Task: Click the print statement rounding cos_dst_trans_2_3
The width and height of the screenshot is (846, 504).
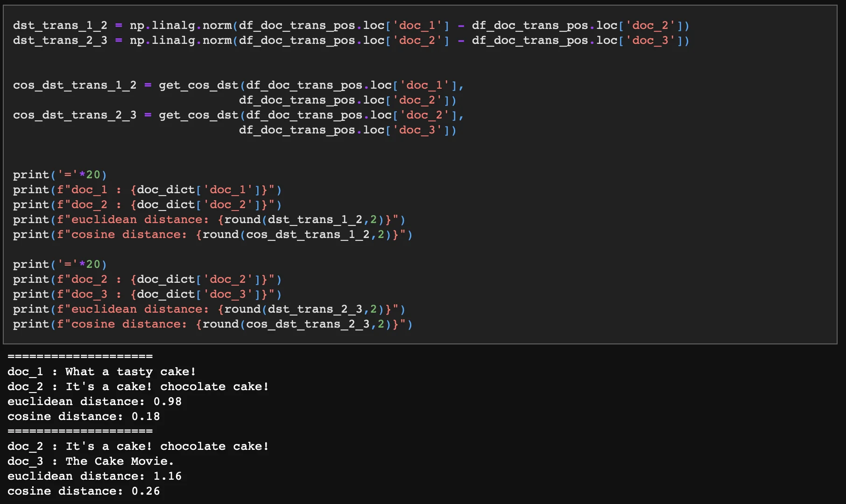Action: pos(212,324)
